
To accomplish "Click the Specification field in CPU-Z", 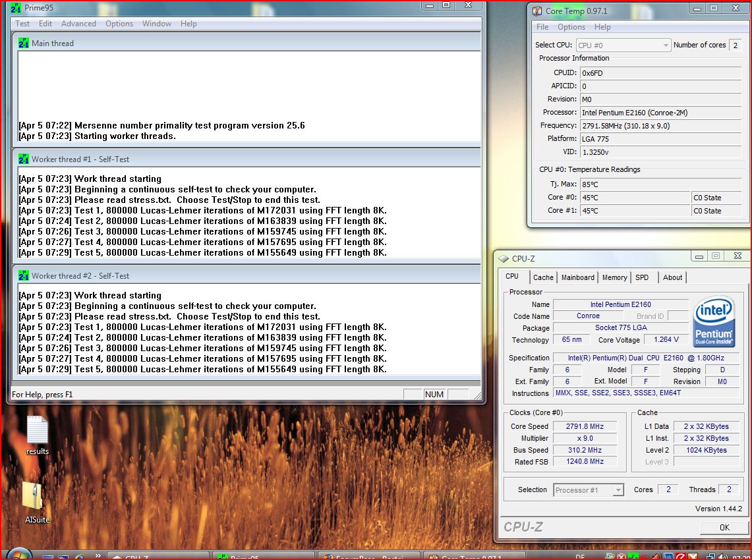I will pyautogui.click(x=646, y=358).
